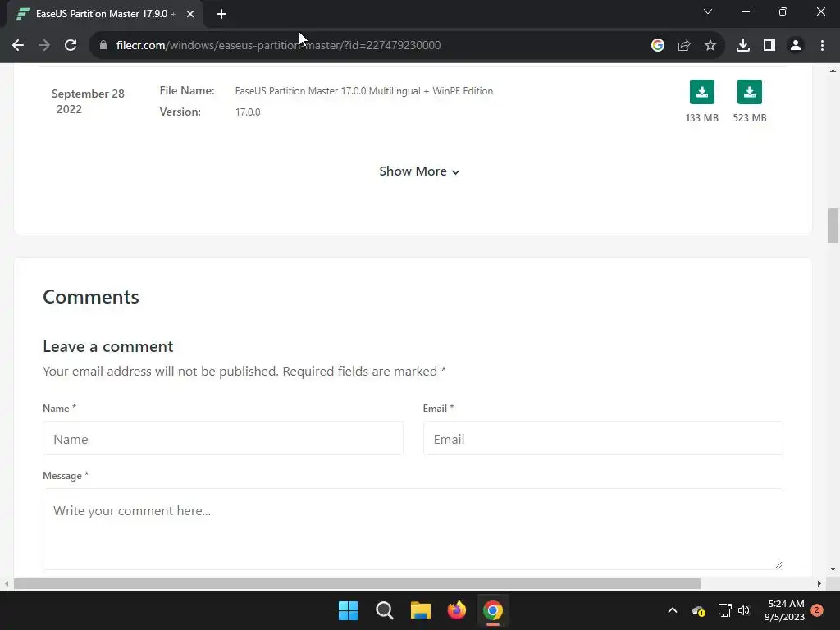The height and width of the screenshot is (630, 840).
Task: Click the 'Message *' field label
Action: point(66,476)
